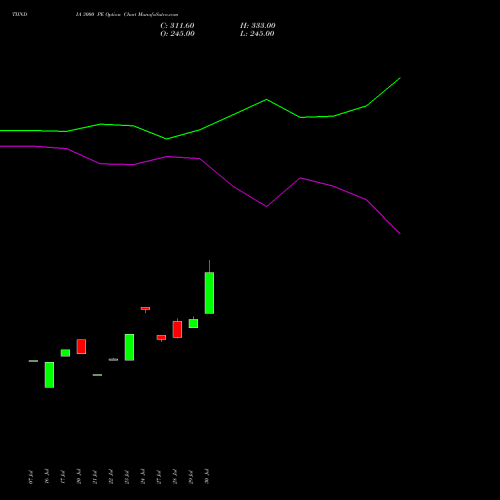Select the green 29 Jul candlestick

193,323
